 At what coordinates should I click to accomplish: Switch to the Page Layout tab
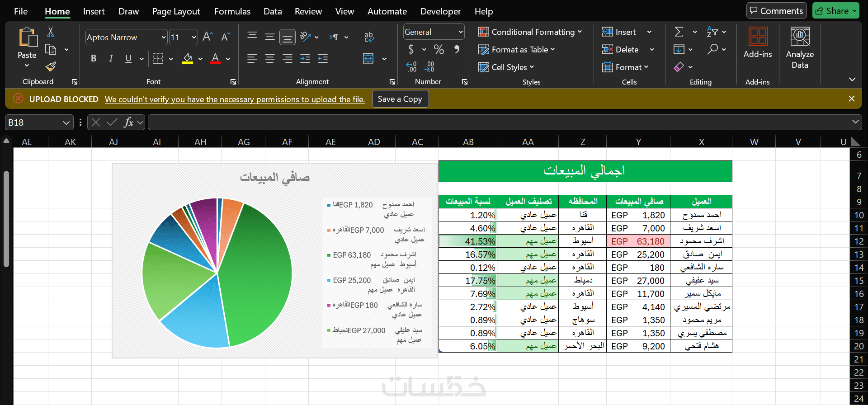pos(176,11)
